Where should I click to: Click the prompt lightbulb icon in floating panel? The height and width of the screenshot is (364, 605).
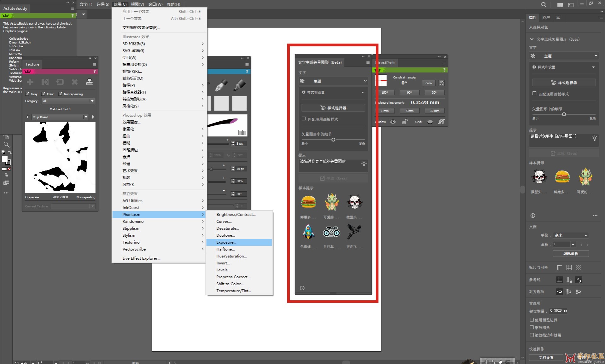tap(364, 163)
